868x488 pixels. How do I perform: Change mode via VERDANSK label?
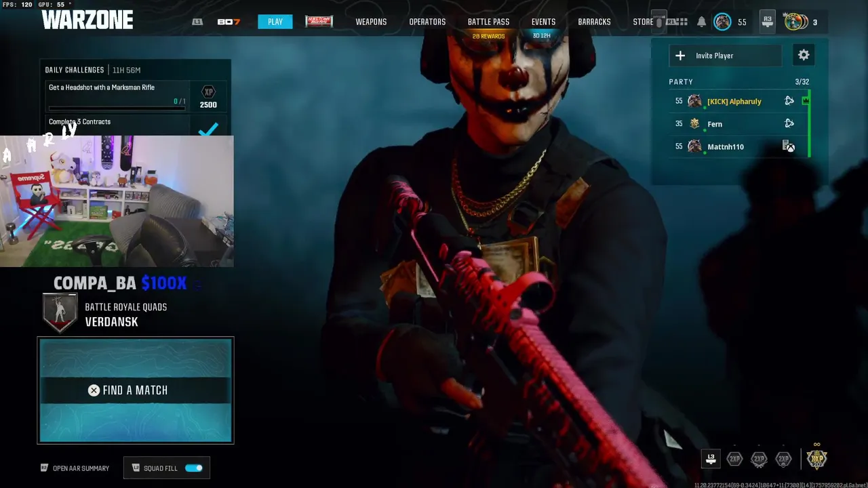[x=111, y=322]
